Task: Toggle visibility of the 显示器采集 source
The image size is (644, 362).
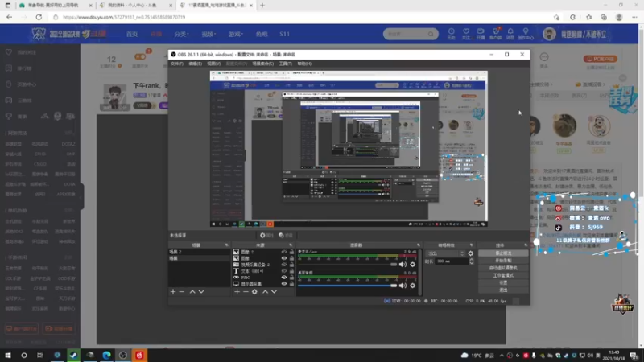Action: coord(284,284)
